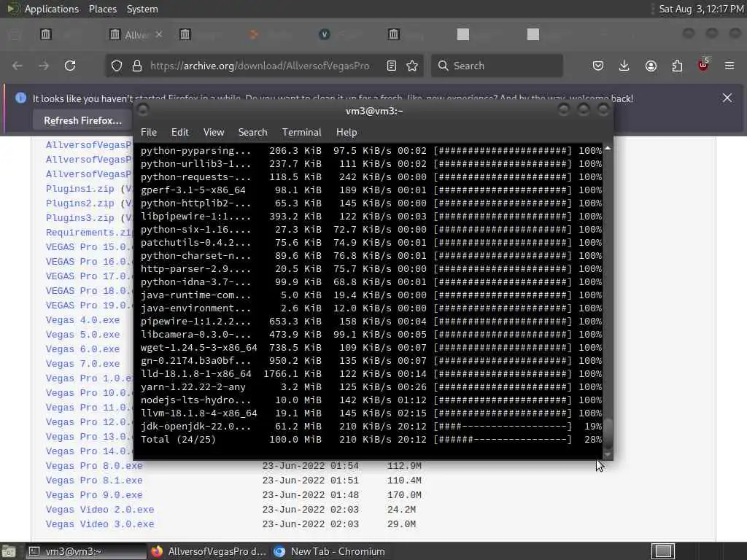The height and width of the screenshot is (560, 747).
Task: Reload the page in Firefox
Action: click(70, 66)
